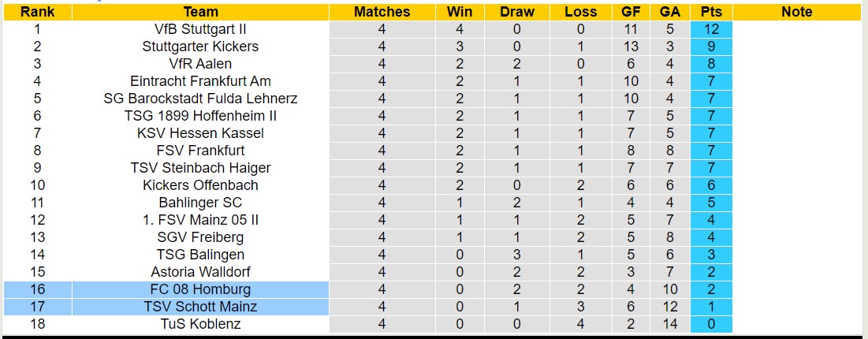Image resolution: width=868 pixels, height=339 pixels.
Task: Click the Rank column header
Action: (37, 12)
